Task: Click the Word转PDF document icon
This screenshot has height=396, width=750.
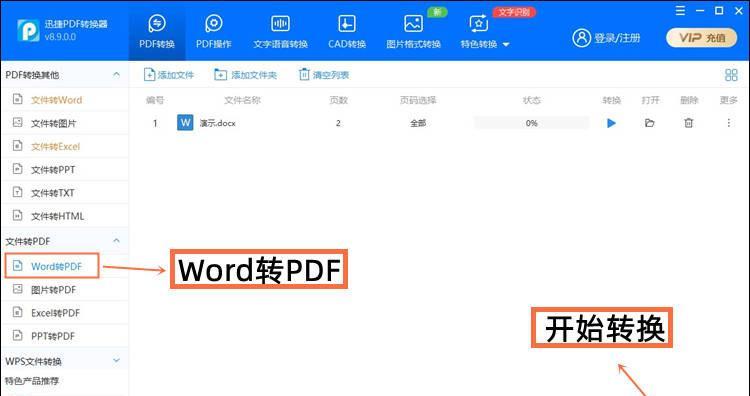Action: tap(18, 265)
